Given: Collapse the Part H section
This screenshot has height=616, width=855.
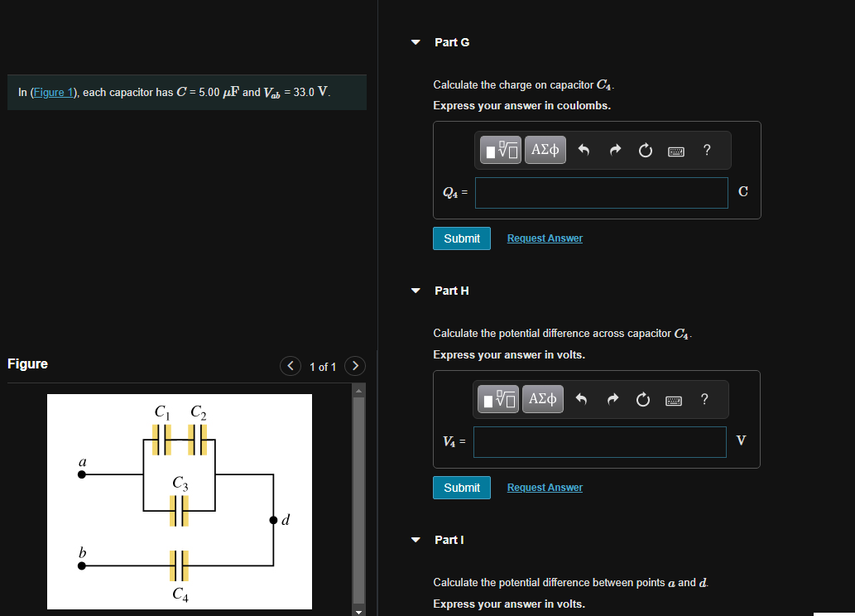Looking at the screenshot, I should pos(415,290).
